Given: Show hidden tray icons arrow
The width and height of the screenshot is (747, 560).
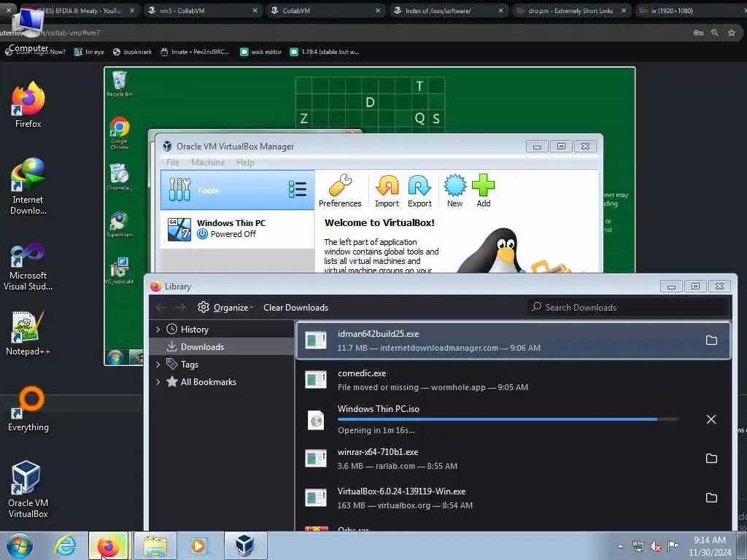Looking at the screenshot, I should (620, 547).
